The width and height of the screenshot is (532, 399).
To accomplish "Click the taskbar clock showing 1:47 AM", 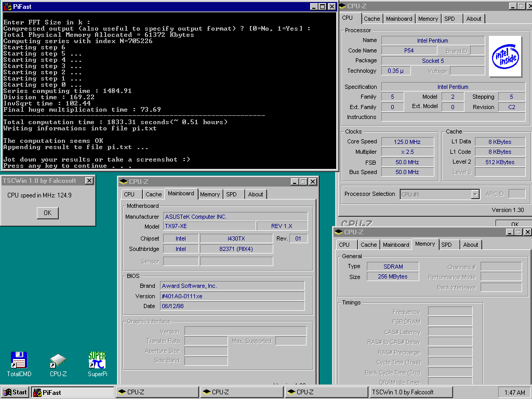I will [515, 393].
